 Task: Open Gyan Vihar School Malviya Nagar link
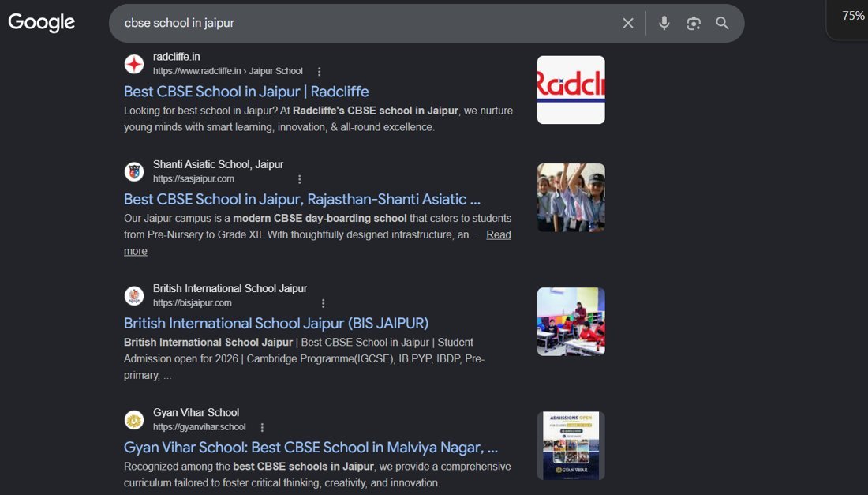pyautogui.click(x=311, y=448)
